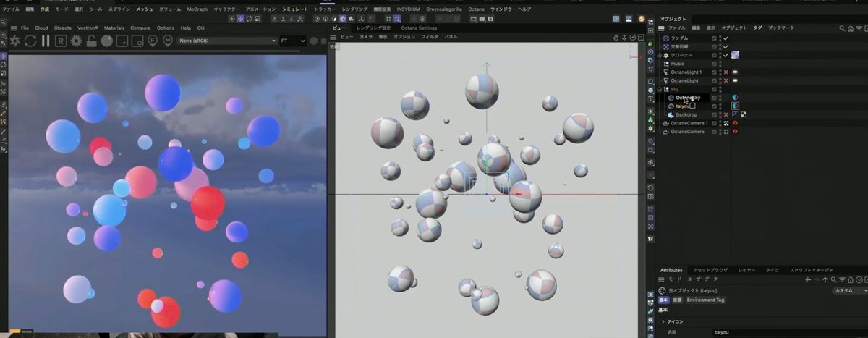Toggle the green checkmark on ランダム

pos(726,38)
